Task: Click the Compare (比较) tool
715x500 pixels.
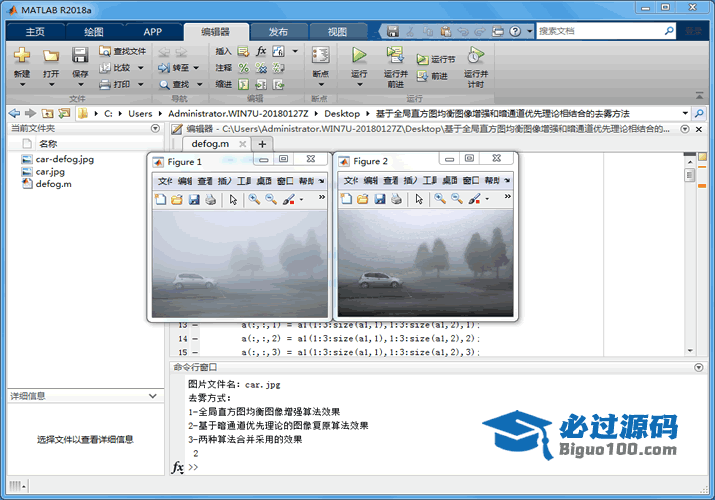Action: [115, 67]
